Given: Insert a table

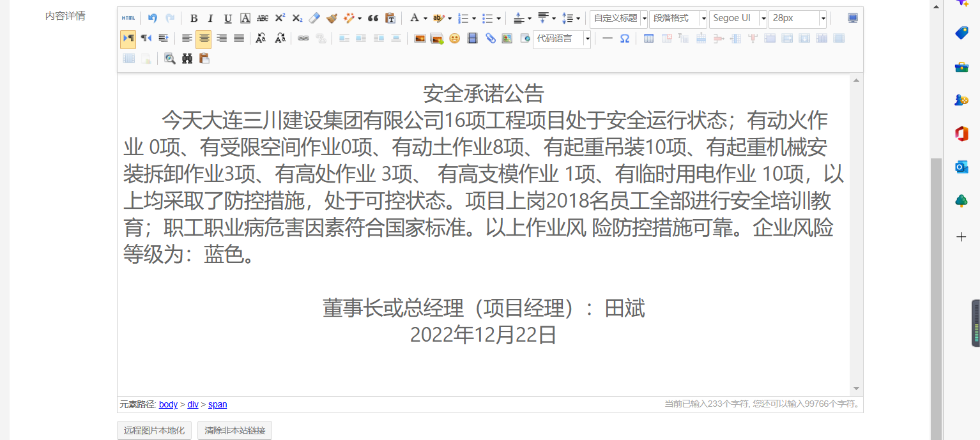Looking at the screenshot, I should [x=648, y=38].
